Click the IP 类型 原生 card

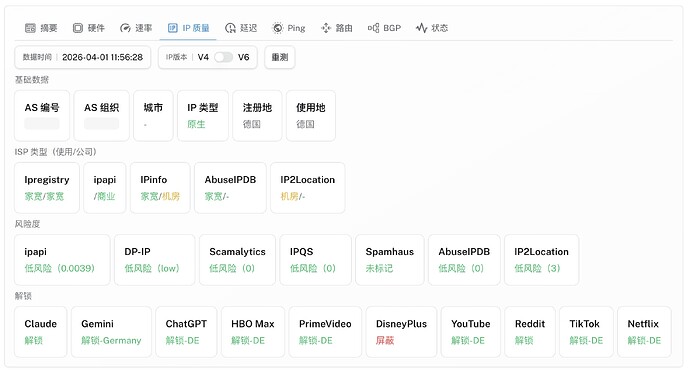(203, 116)
